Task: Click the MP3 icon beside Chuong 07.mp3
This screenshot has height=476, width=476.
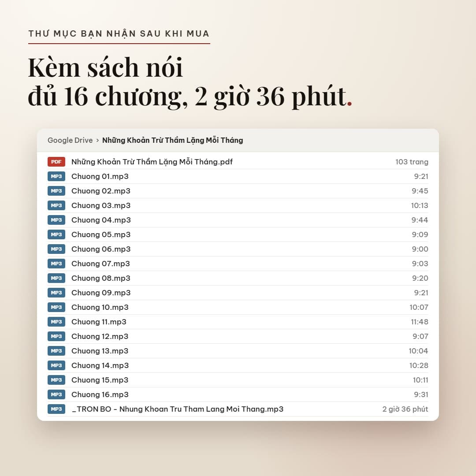Action: tap(56, 264)
